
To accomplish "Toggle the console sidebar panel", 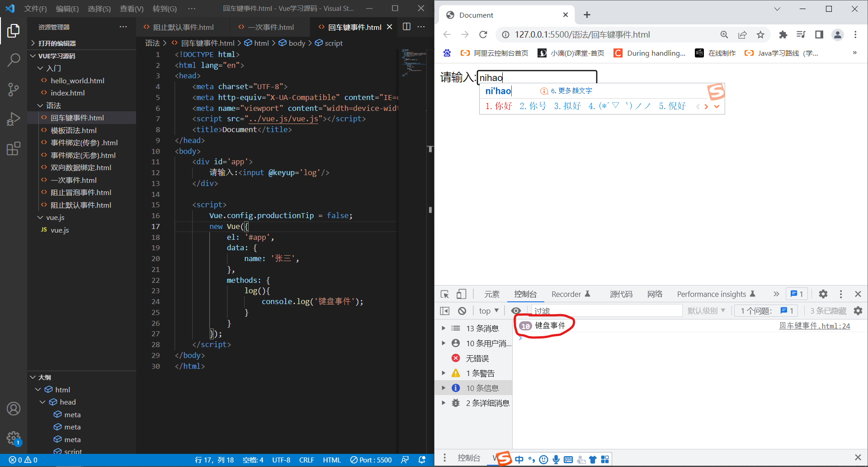I will pyautogui.click(x=445, y=311).
